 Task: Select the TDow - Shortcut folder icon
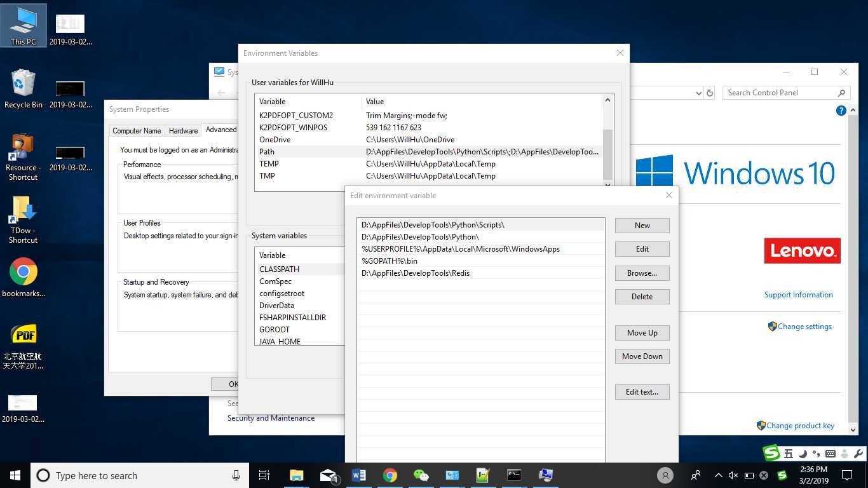[x=24, y=220]
